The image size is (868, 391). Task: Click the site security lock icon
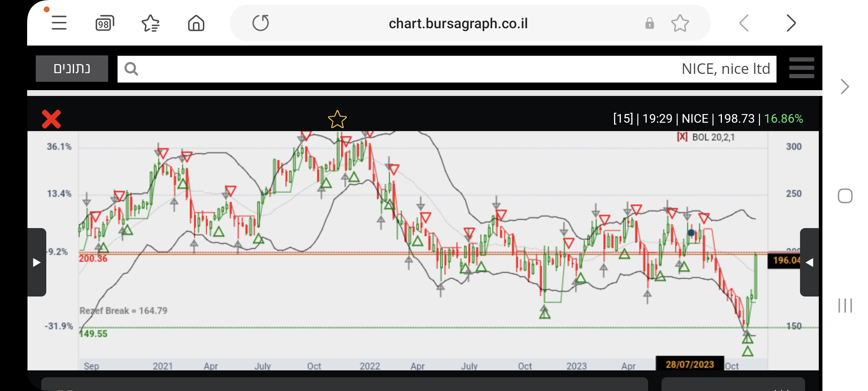pyautogui.click(x=650, y=24)
